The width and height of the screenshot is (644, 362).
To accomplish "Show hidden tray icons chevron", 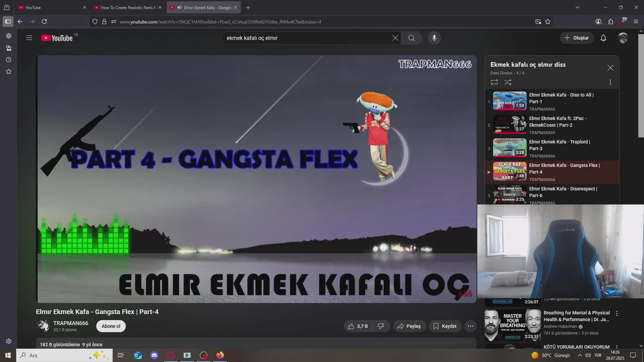I will tap(580, 355).
